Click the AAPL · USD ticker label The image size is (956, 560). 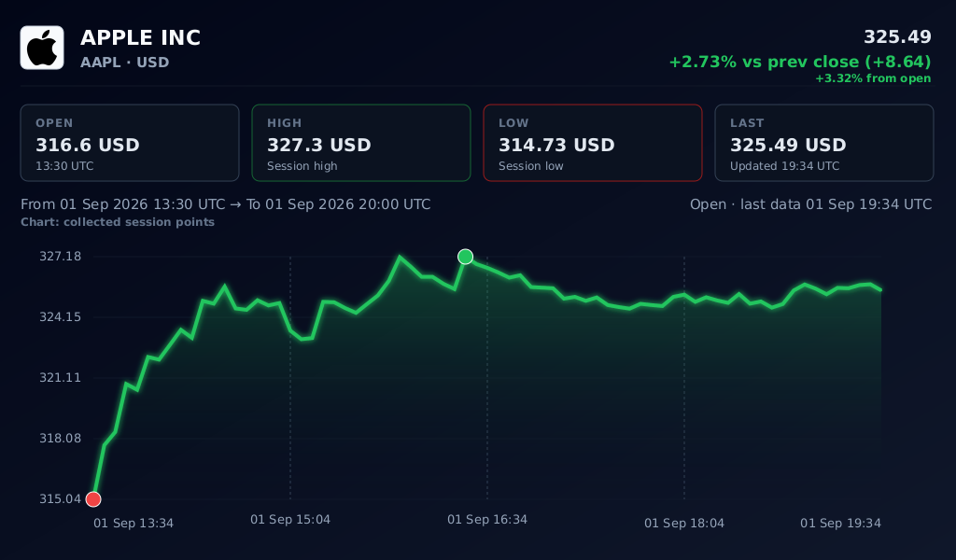(124, 63)
